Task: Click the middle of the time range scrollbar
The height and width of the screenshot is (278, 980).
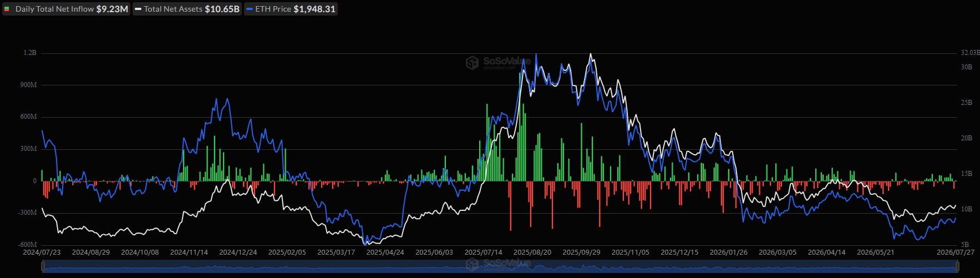Action: 500,267
